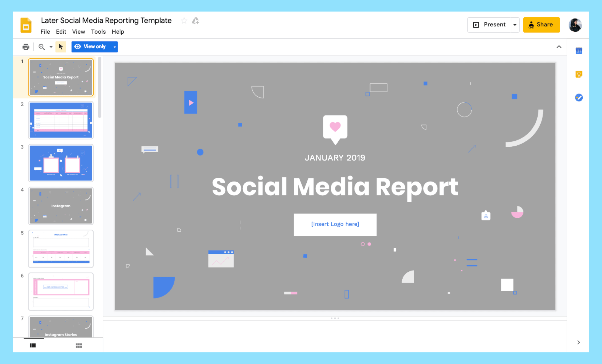Click the checkmark icon on right sidebar

pos(579,98)
